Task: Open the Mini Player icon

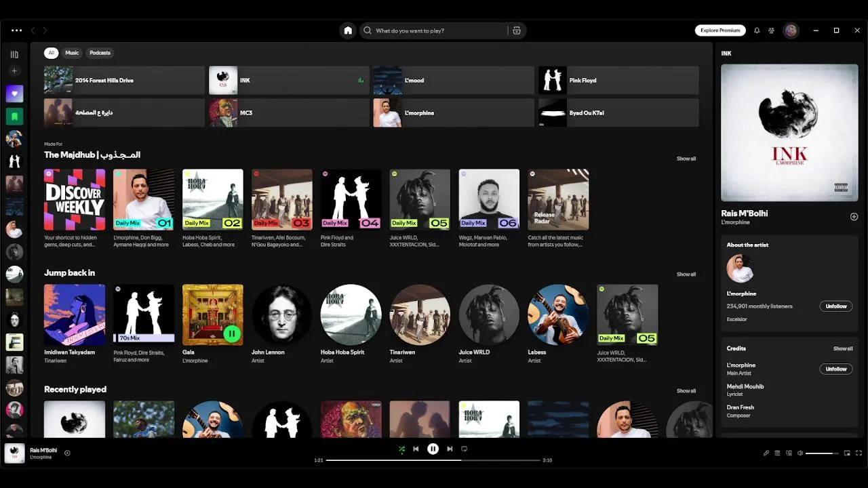Action: (x=847, y=453)
